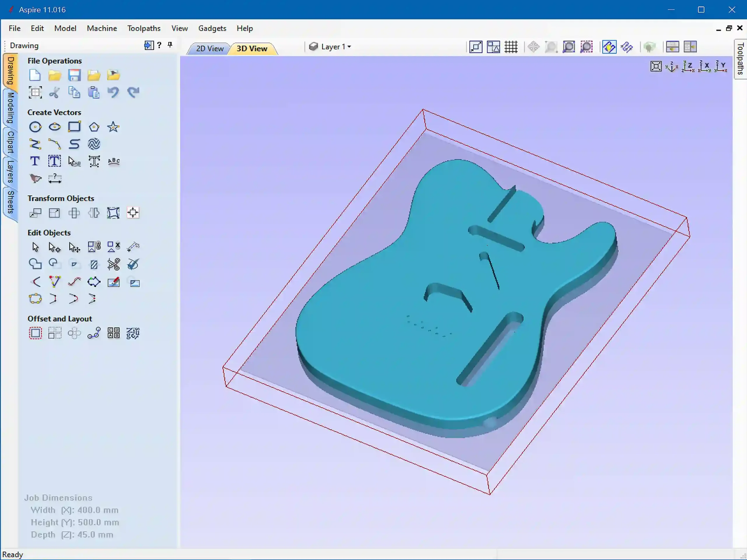
Task: Choose the Draw Polyline tool
Action: pos(35,144)
